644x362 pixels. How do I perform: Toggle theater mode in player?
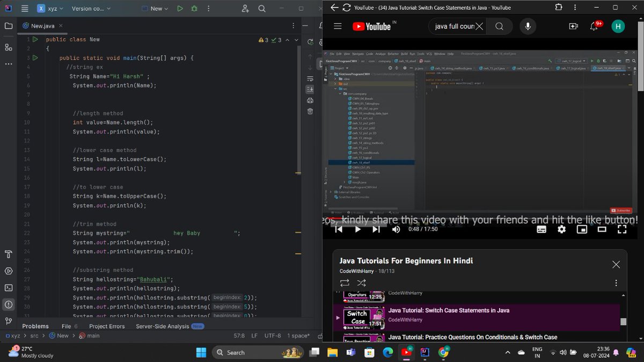(602, 229)
